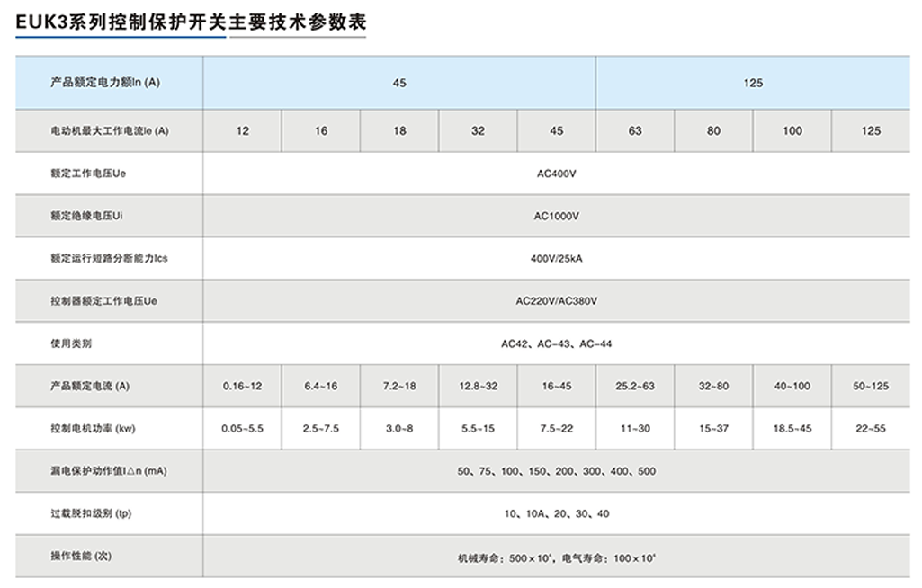Viewport: 922px width, 588px height.
Task: Click the current value 12 cell
Action: click(243, 130)
